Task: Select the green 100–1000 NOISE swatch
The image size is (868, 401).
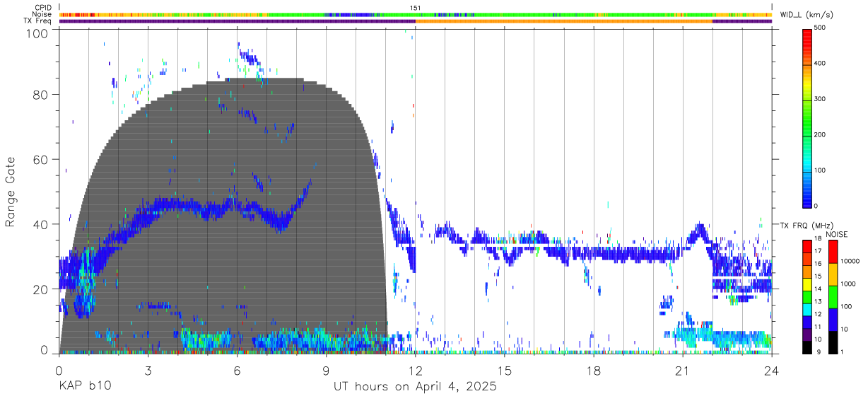Action: coord(833,296)
